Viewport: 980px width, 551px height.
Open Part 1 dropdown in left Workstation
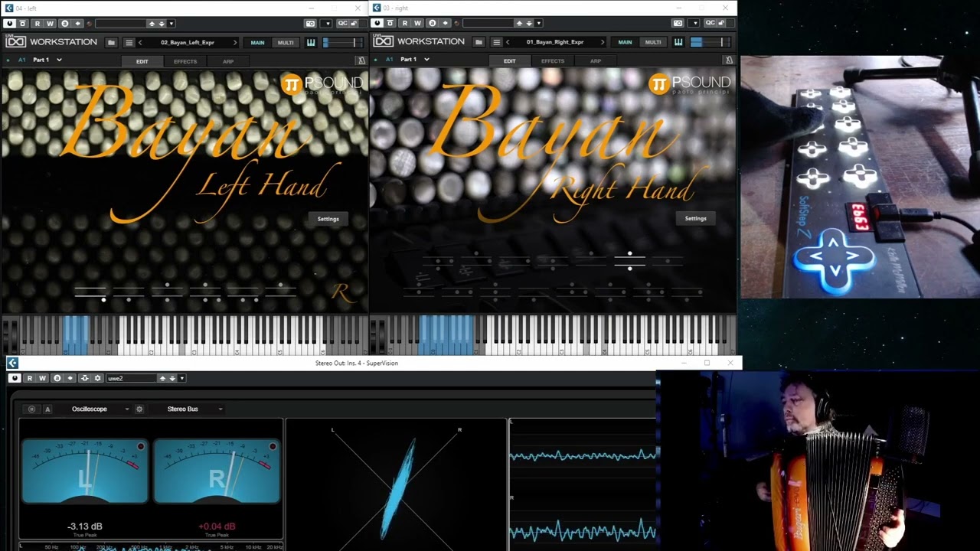pyautogui.click(x=59, y=60)
